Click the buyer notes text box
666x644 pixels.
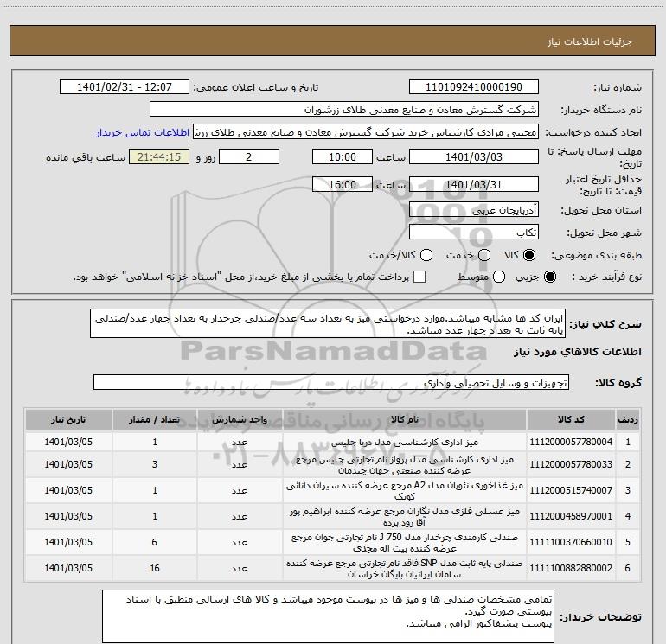pyautogui.click(x=328, y=616)
